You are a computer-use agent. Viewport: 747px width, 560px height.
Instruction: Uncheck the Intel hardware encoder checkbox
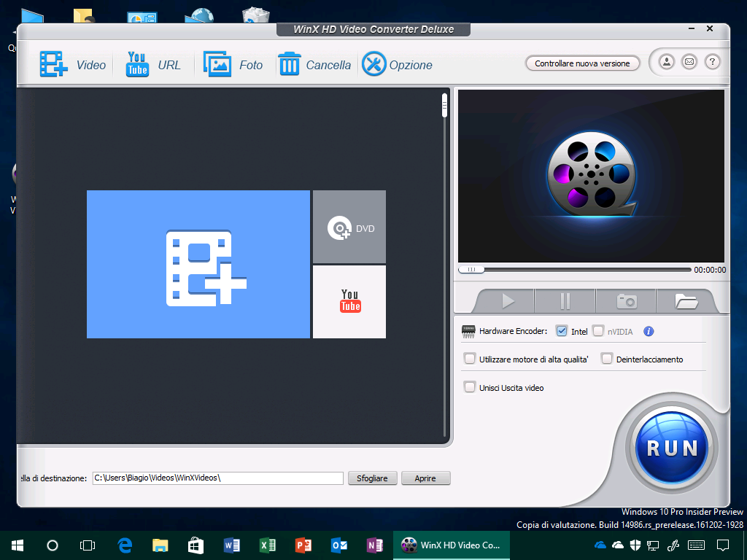click(562, 331)
